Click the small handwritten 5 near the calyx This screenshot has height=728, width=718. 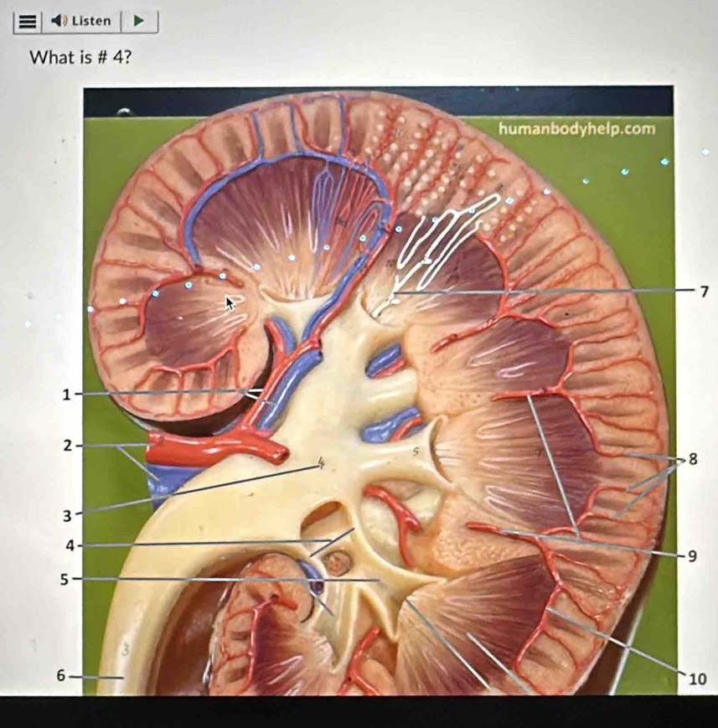413,452
